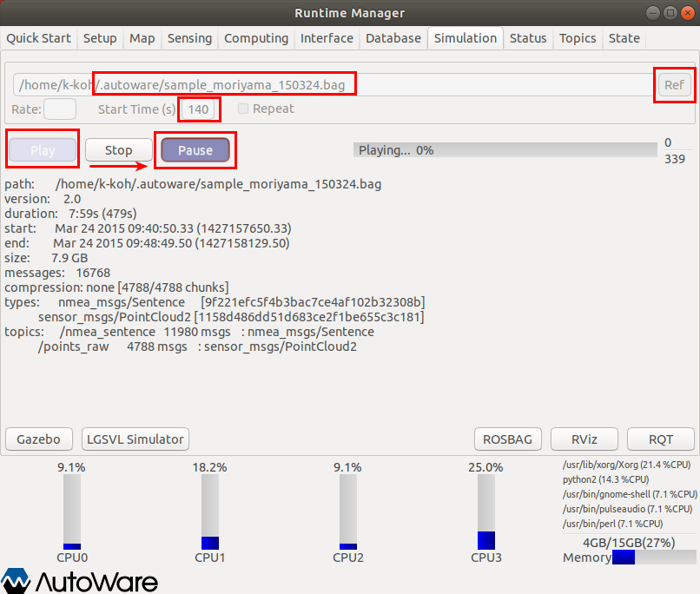Screen dimensions: 700x594
Task: Toggle the Pause button
Action: point(195,150)
